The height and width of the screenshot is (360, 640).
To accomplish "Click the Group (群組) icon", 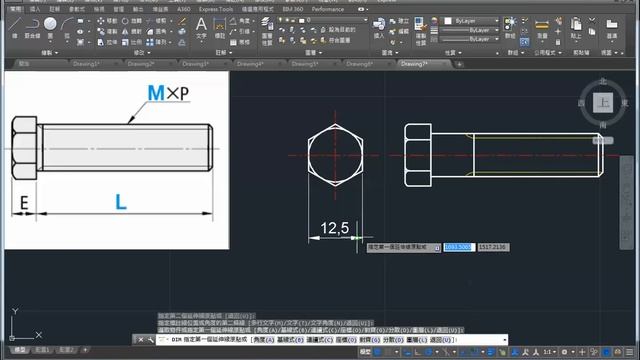I will (510, 28).
